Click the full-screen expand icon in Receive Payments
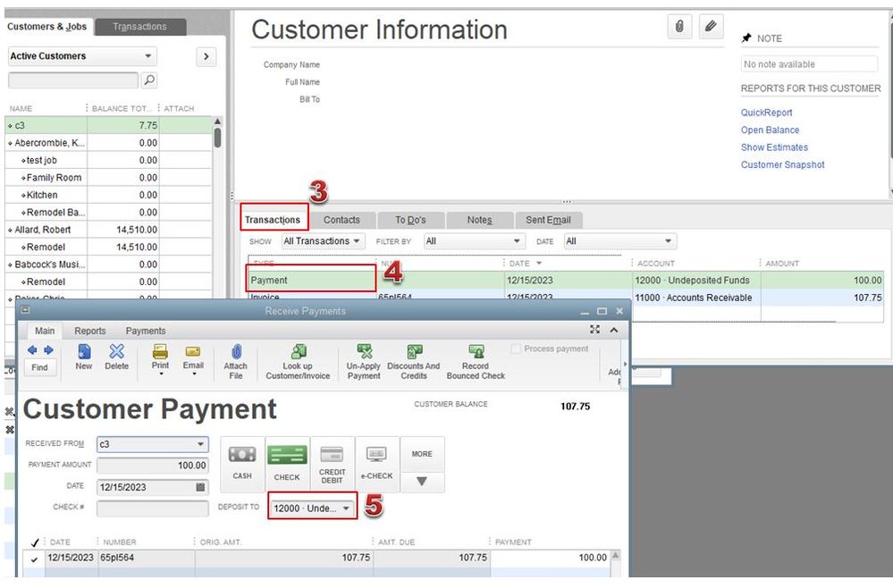Screen dimensions: 893x588 click(594, 330)
